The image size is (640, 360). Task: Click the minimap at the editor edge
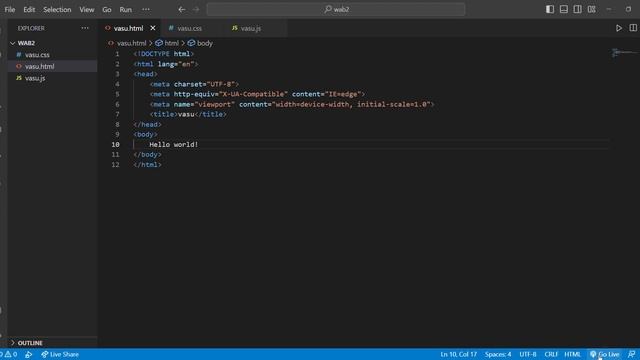point(624,53)
